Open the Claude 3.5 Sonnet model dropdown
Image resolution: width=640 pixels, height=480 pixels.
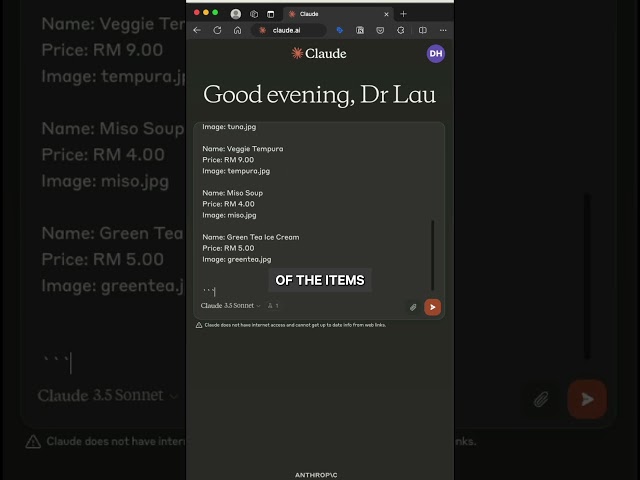(x=231, y=305)
